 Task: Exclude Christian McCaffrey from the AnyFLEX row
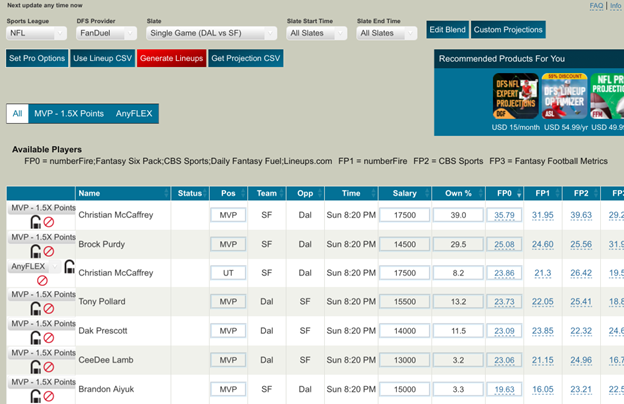(x=42, y=280)
